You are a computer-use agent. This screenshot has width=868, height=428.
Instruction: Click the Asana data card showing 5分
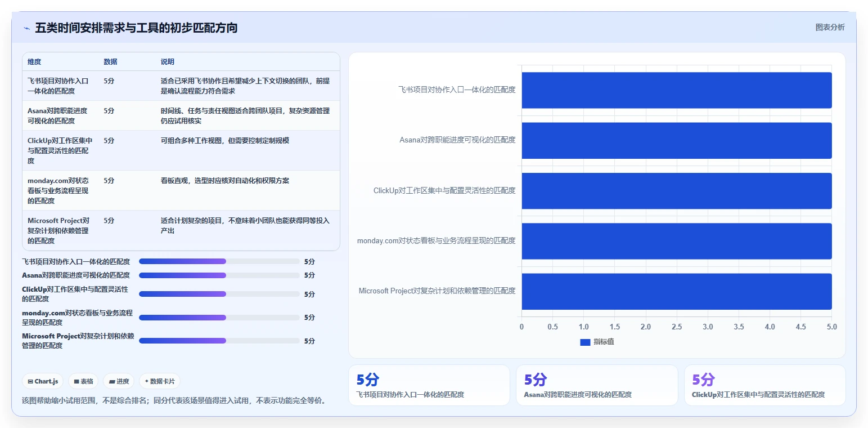597,385
